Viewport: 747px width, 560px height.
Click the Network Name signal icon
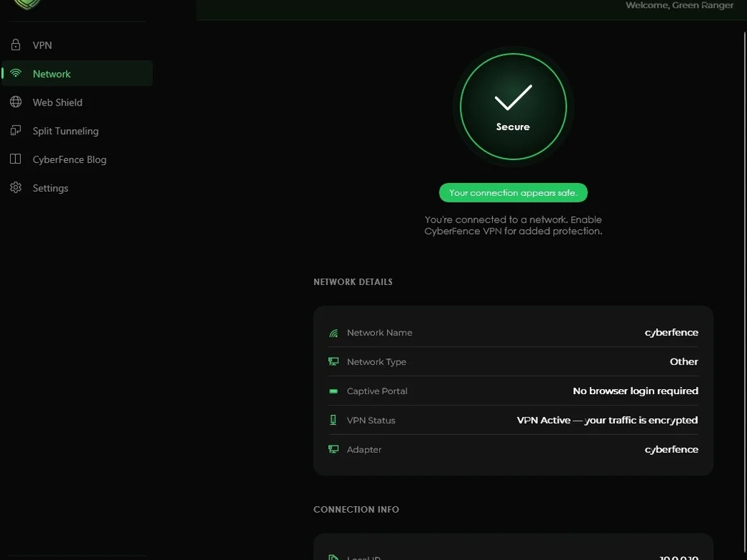(x=333, y=333)
